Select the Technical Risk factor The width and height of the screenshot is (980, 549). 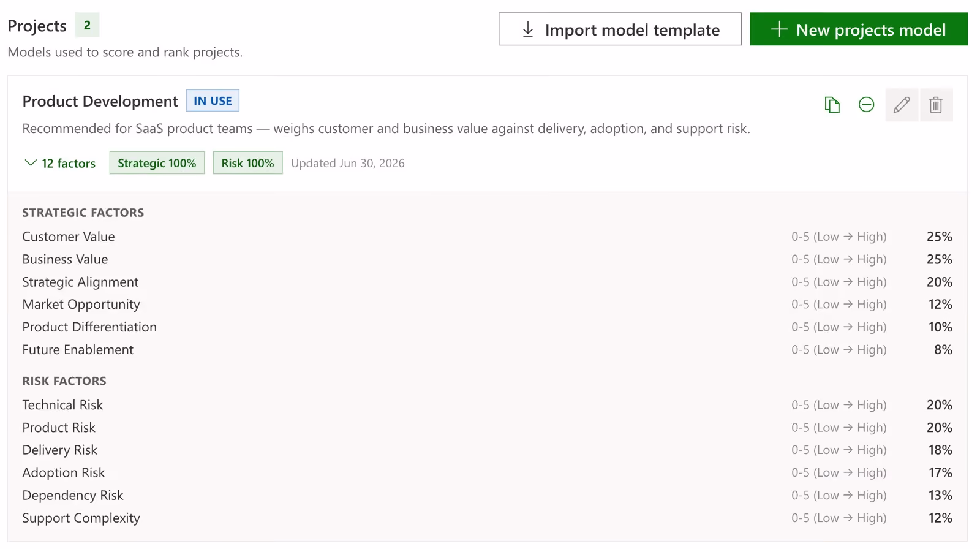(x=62, y=405)
